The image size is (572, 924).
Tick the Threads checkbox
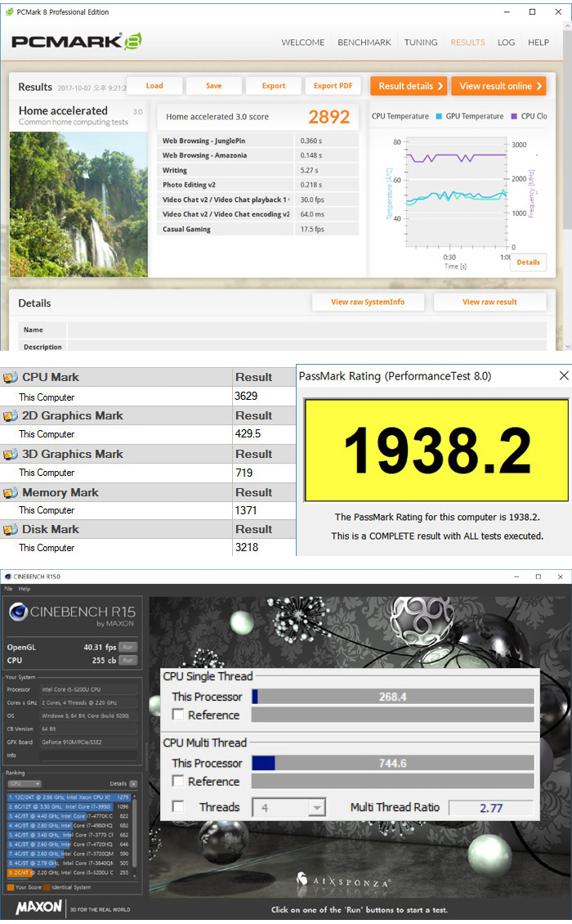pyautogui.click(x=177, y=808)
